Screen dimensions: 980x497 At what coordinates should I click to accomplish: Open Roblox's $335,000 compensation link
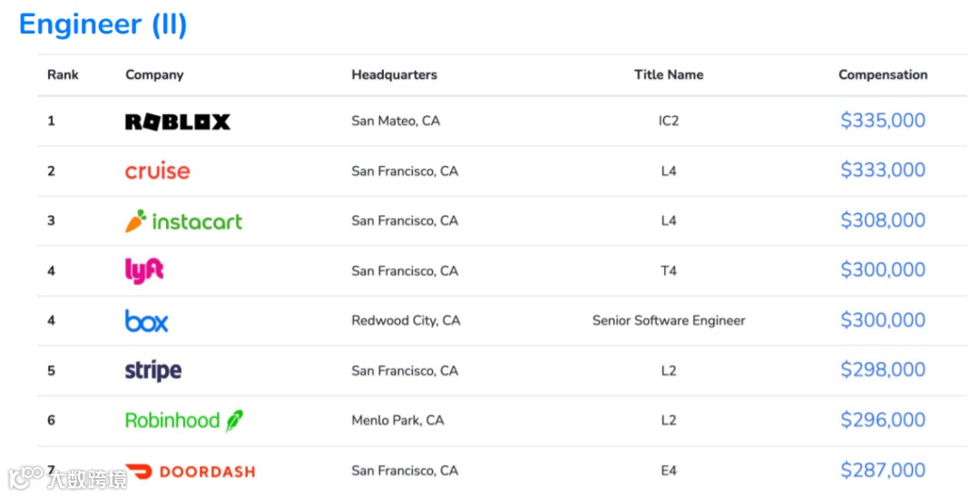click(x=882, y=121)
